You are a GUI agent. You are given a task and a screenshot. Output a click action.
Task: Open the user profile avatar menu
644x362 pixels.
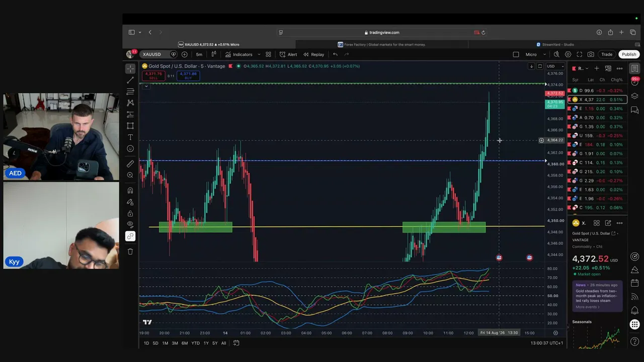[131, 54]
